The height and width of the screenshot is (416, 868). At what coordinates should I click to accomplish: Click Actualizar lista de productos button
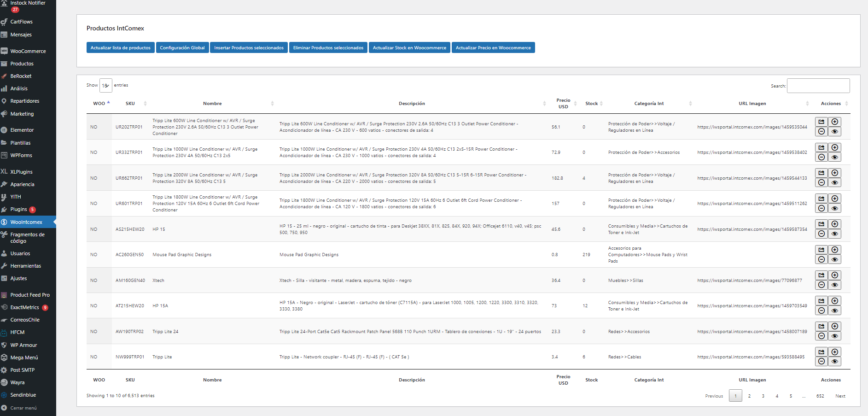click(x=121, y=48)
